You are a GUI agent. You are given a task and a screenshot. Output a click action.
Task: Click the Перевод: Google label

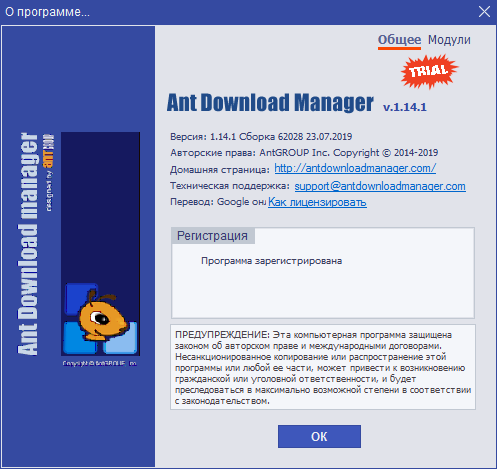point(218,202)
